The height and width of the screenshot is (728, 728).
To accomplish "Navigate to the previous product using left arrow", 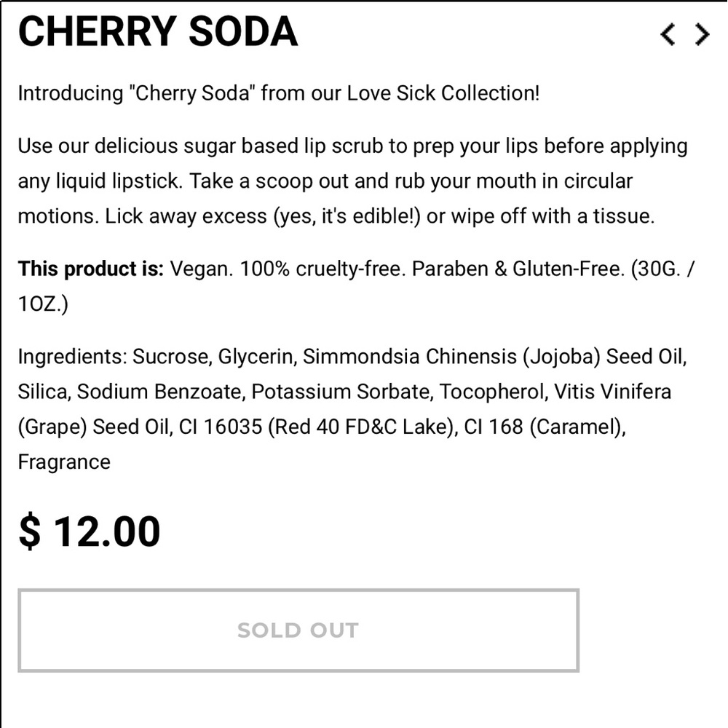I will click(x=667, y=34).
